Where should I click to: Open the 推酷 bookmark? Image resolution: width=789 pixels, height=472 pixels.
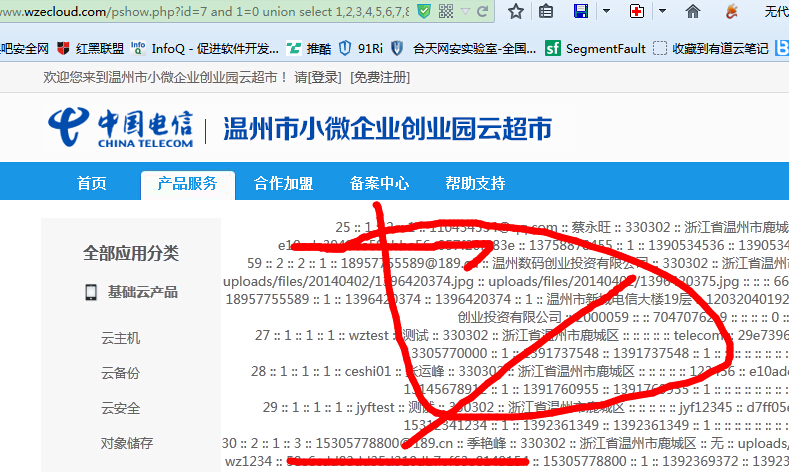(319, 48)
